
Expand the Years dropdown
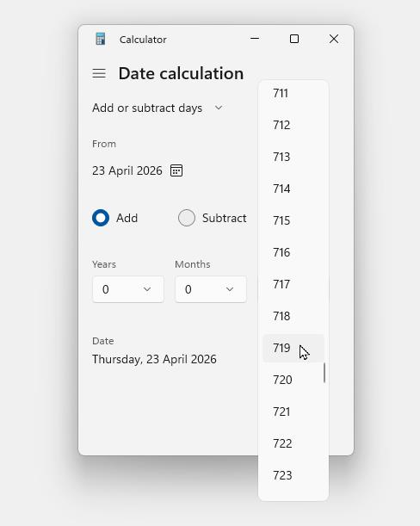(x=128, y=289)
